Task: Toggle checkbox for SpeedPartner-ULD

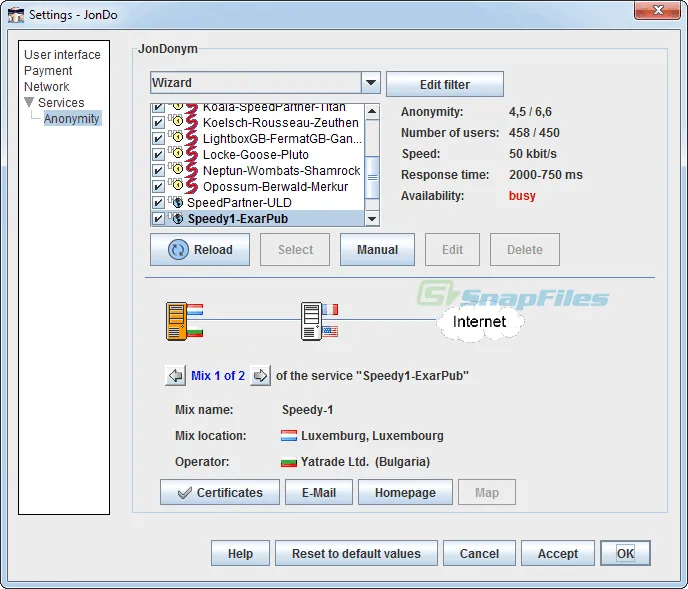Action: coord(158,202)
